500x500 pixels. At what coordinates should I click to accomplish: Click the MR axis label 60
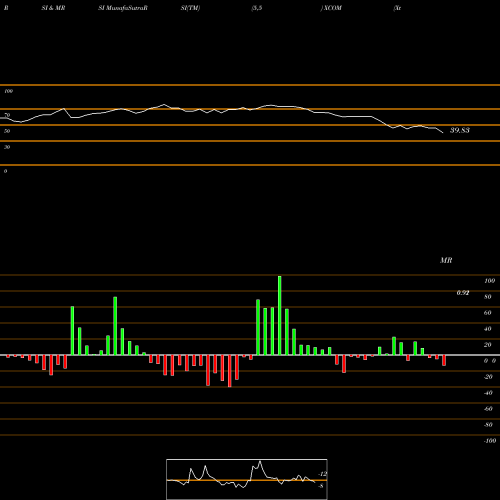(488, 313)
